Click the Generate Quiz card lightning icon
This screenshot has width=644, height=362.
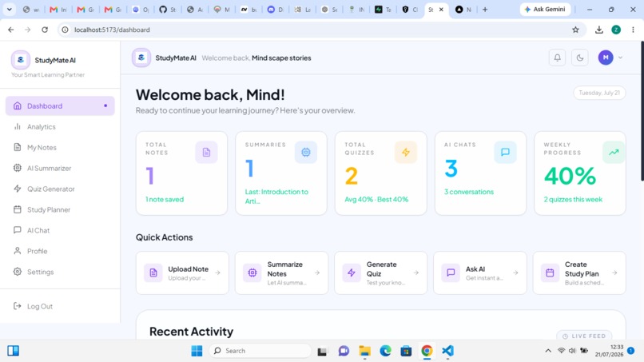(x=352, y=272)
